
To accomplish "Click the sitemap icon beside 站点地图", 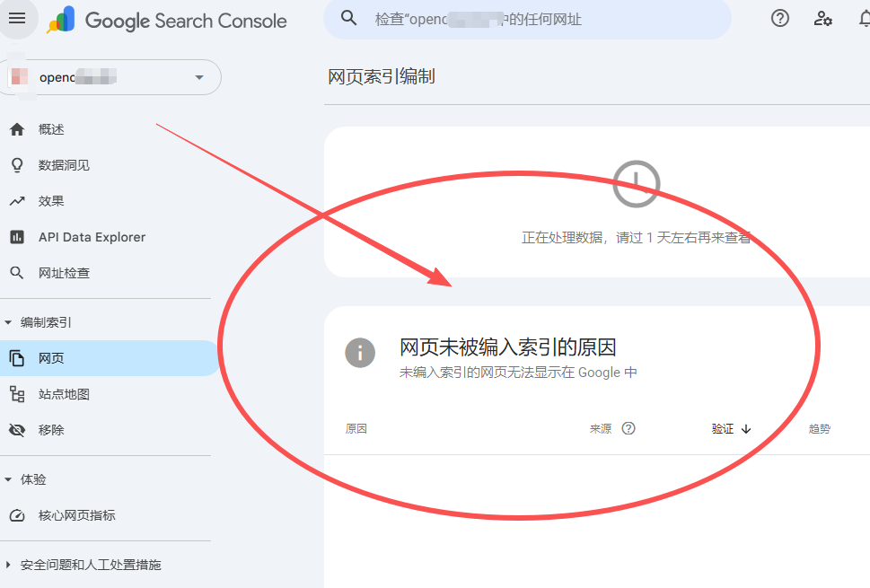I will [x=17, y=394].
